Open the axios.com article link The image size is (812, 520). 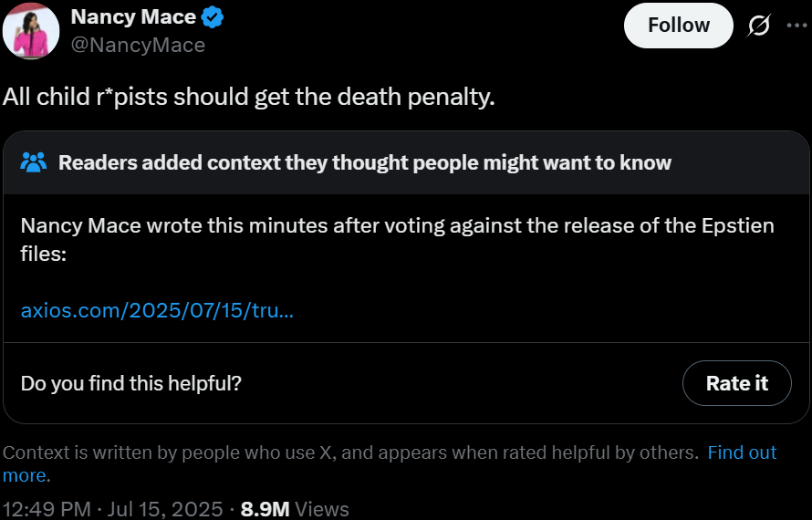coord(157,310)
